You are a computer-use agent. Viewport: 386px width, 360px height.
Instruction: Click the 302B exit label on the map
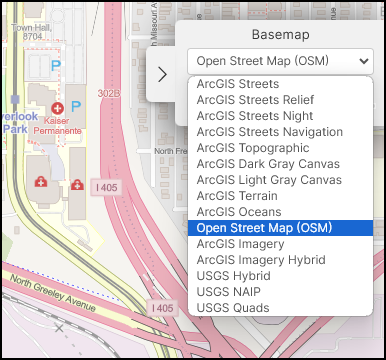[109, 94]
